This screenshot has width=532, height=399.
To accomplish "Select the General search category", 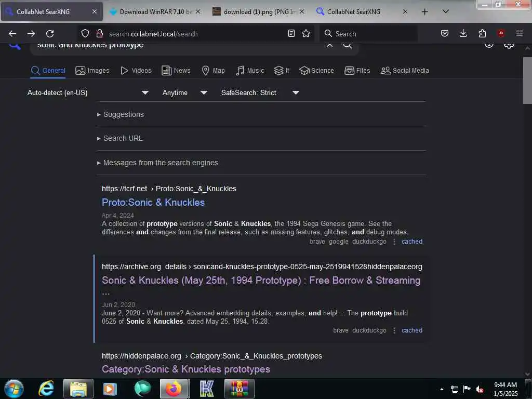I will click(48, 71).
